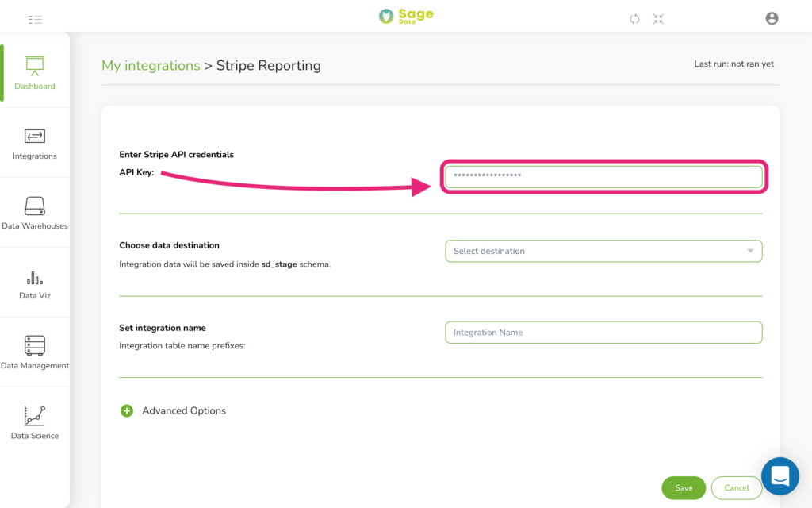Click 'Integration table name prefixes:' text

[182, 346]
